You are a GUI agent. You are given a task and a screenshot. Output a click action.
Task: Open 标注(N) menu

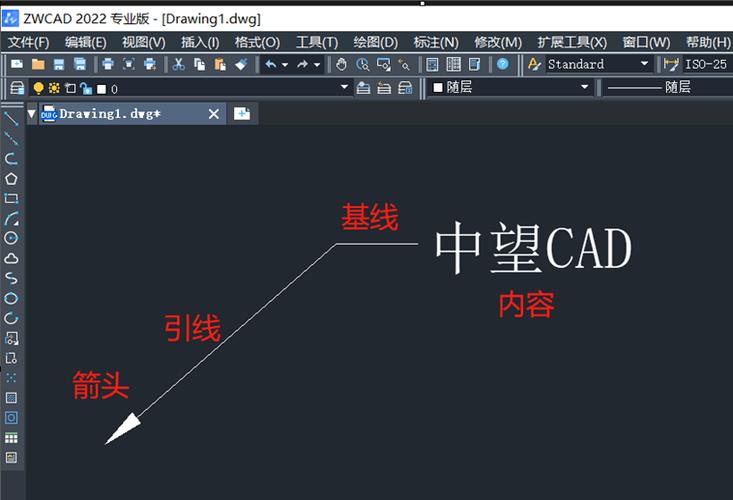pos(436,43)
